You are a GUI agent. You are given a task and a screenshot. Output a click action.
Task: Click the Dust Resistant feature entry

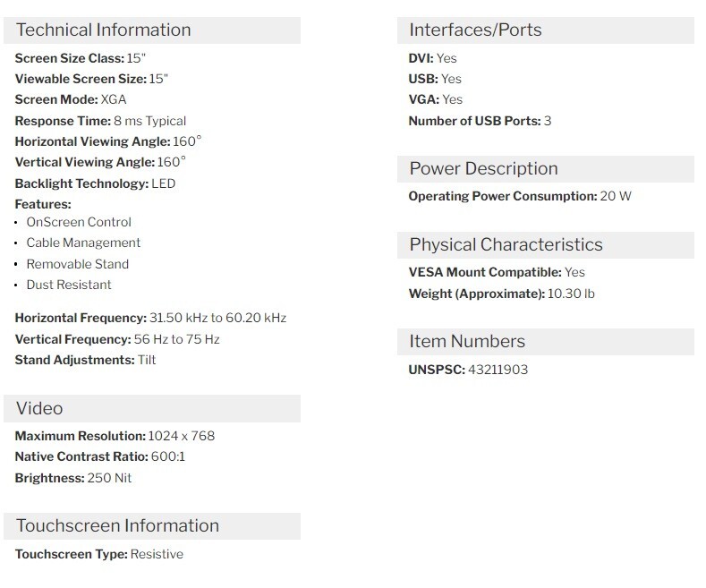tap(69, 285)
